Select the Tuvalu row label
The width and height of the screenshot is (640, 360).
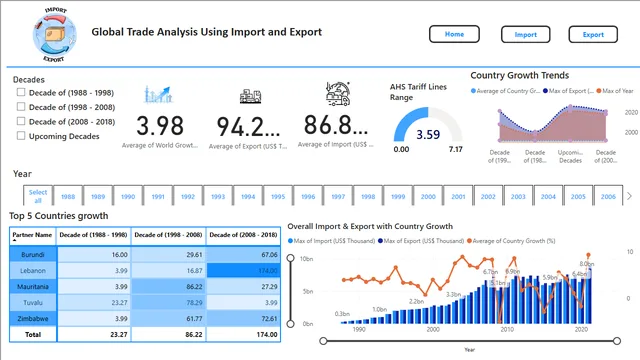33,302
